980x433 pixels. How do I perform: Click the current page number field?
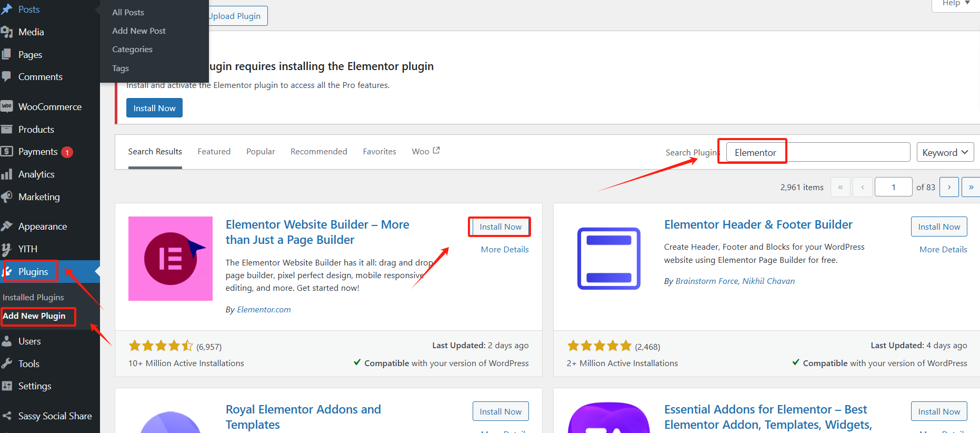(x=893, y=187)
